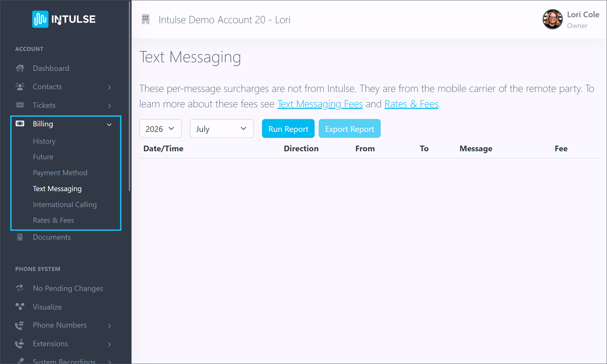Follow the Rates & Fees link in description
Viewport: 607px width, 364px height.
pyautogui.click(x=411, y=104)
